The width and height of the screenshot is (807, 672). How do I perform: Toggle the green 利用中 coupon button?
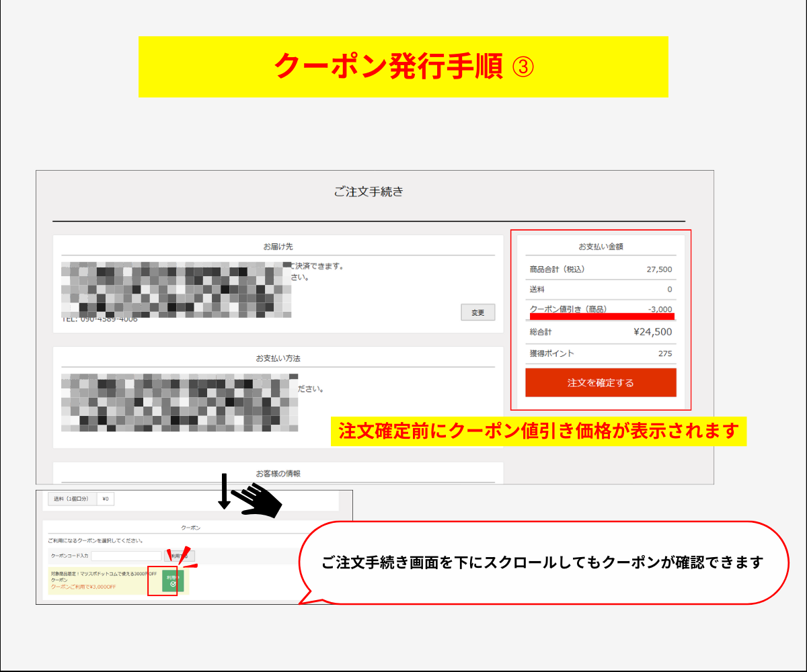173,580
